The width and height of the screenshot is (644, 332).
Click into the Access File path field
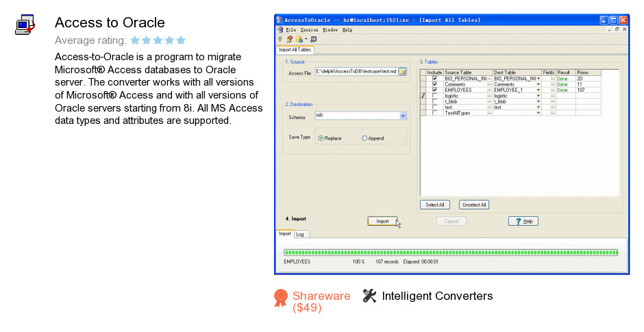356,71
